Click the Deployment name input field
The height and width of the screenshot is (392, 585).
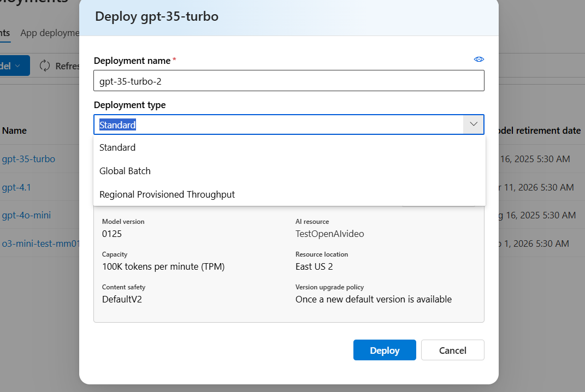(x=289, y=81)
